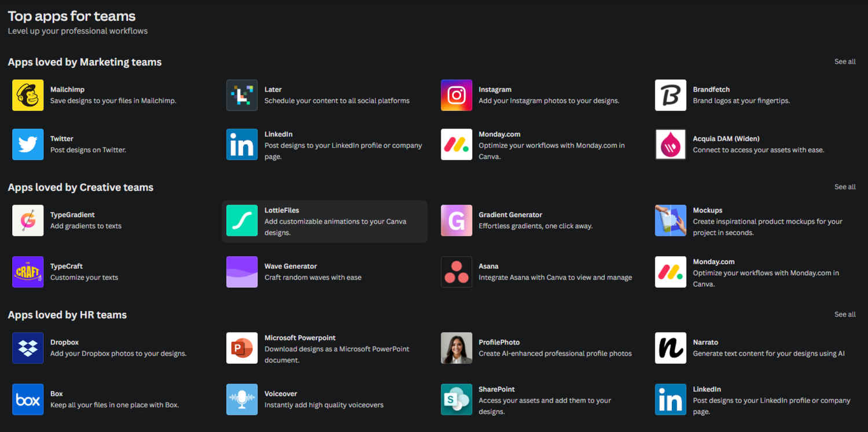Select the ProfilePhoto app thumbnail
Screen dimensions: 868x432
[456, 348]
